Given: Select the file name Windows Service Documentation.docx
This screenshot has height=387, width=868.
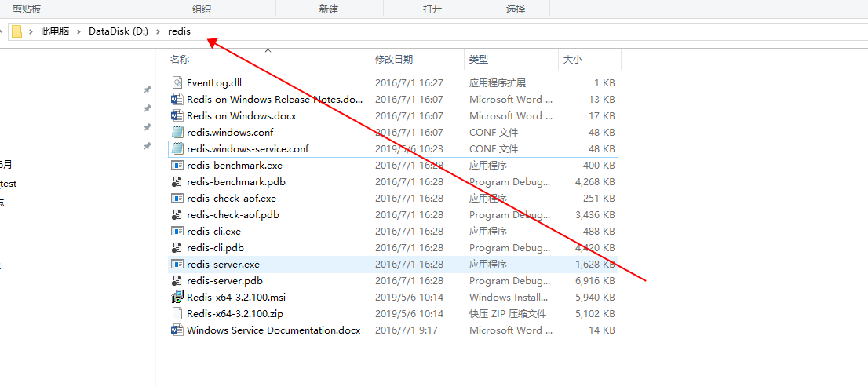Looking at the screenshot, I should pyautogui.click(x=273, y=330).
